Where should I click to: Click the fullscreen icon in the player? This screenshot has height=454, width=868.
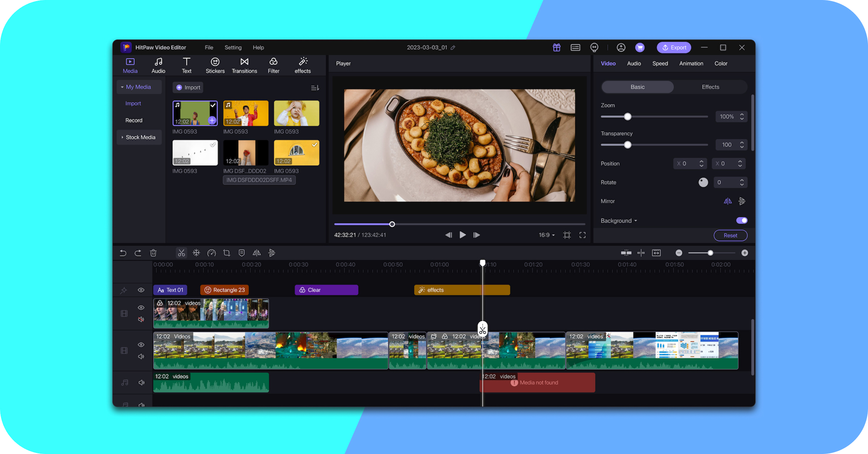(x=583, y=235)
